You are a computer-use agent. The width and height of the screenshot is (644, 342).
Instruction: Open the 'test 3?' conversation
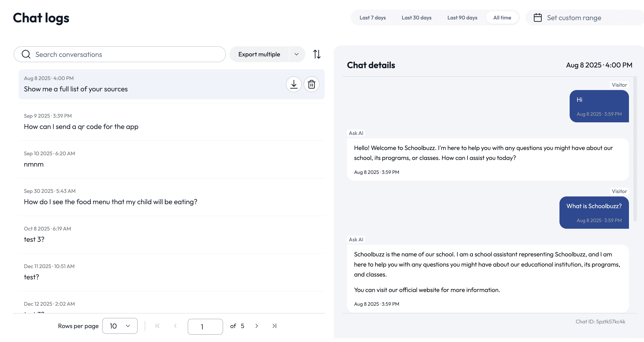(172, 235)
